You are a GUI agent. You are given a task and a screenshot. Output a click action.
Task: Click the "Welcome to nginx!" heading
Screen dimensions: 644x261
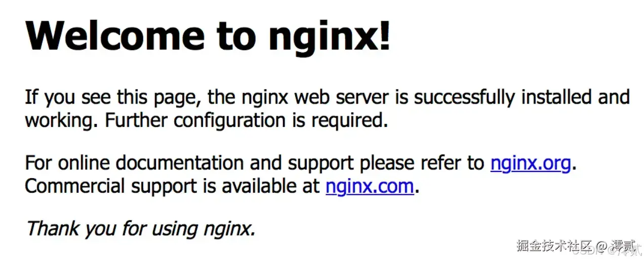(x=208, y=36)
